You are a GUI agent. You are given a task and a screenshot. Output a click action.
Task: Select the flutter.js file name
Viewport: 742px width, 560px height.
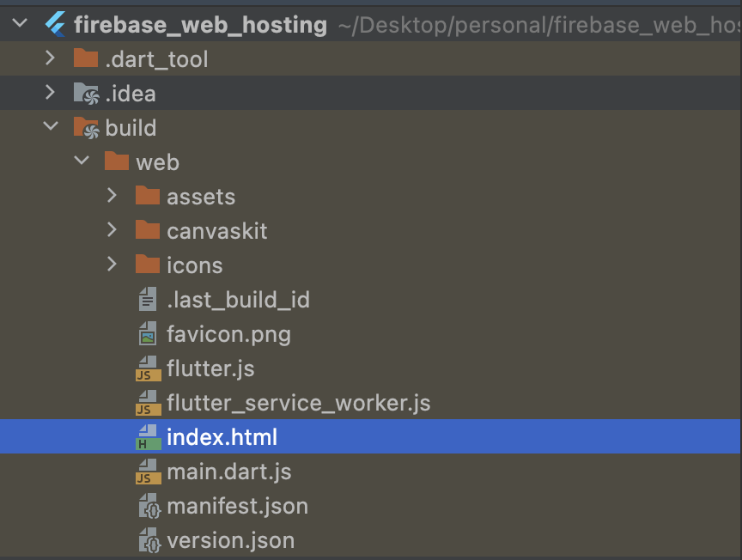click(210, 368)
